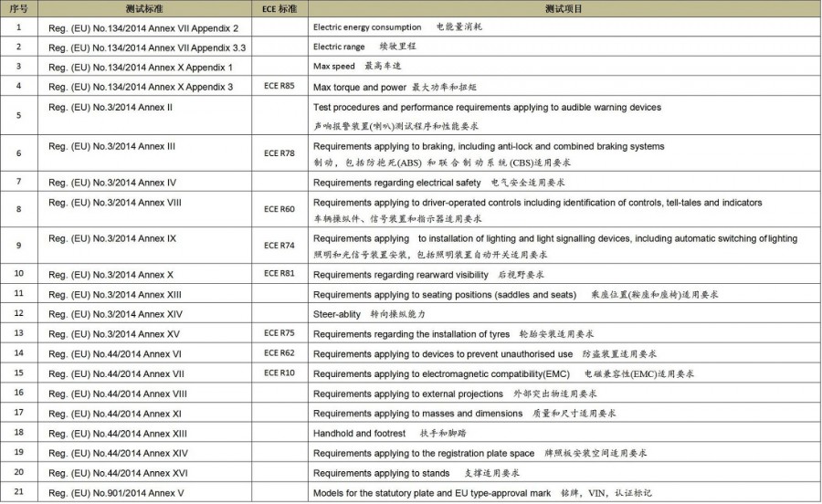Click 'Electric energy consumption' text

(x=367, y=27)
